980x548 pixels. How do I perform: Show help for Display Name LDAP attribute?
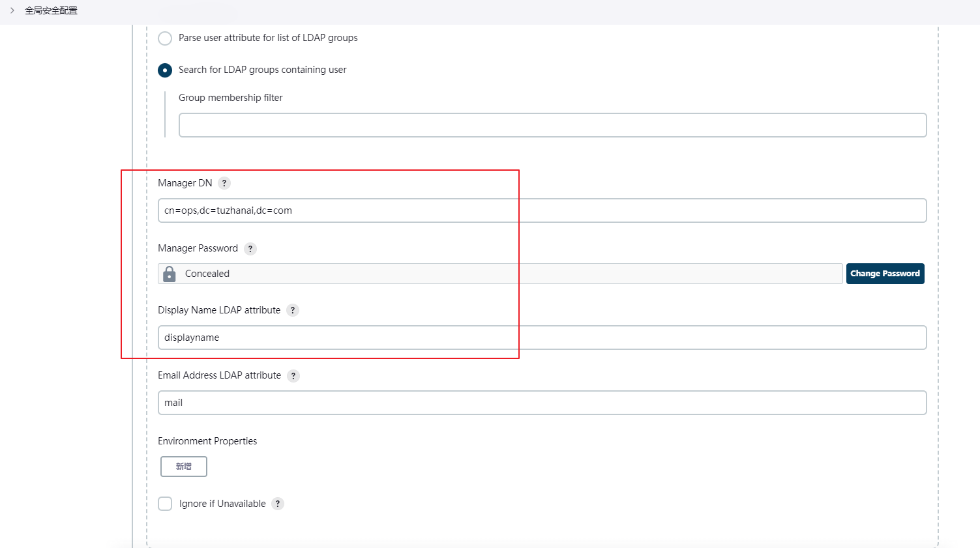click(293, 310)
